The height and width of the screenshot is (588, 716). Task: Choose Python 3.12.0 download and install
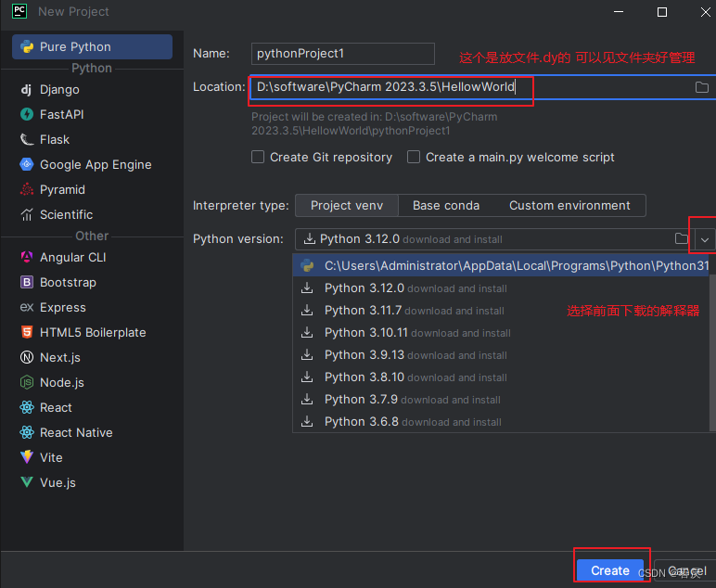502,288
